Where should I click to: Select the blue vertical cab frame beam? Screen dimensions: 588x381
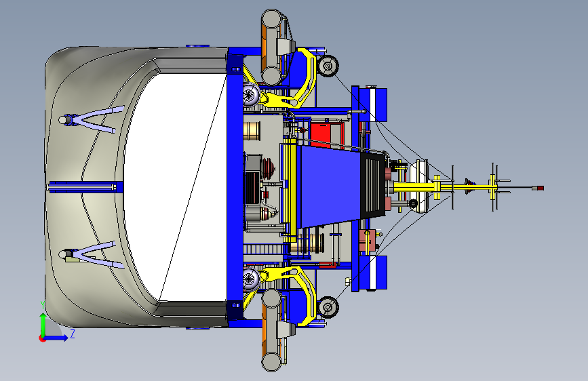(235, 188)
